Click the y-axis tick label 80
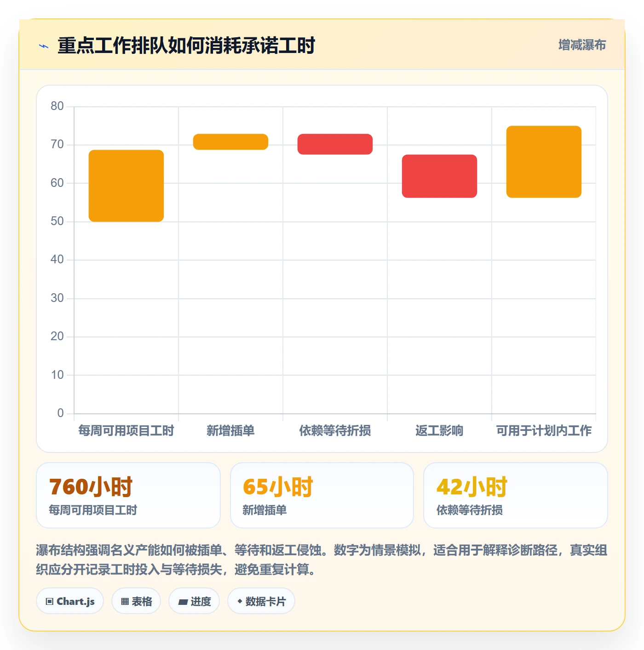Screen dimensions: 644x650 click(x=57, y=106)
